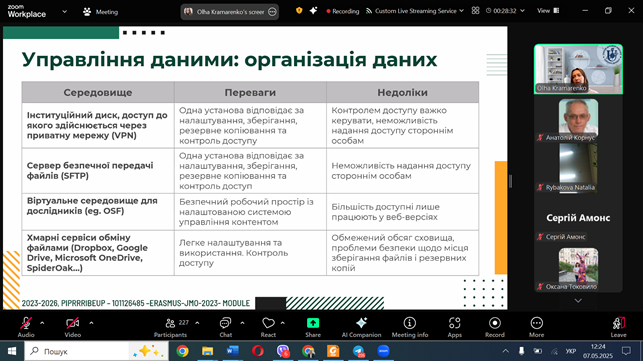Open the More options menu
This screenshot has height=361, width=643.
(x=536, y=327)
